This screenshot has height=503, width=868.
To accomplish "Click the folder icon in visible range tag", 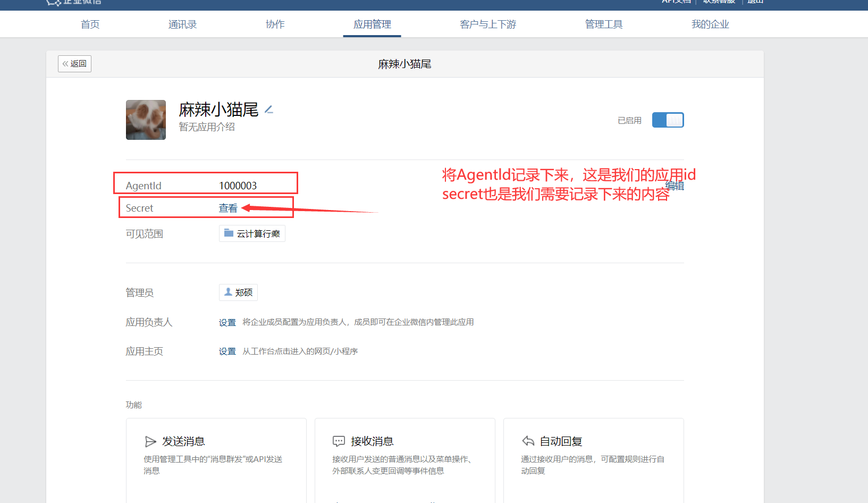I will (x=229, y=233).
